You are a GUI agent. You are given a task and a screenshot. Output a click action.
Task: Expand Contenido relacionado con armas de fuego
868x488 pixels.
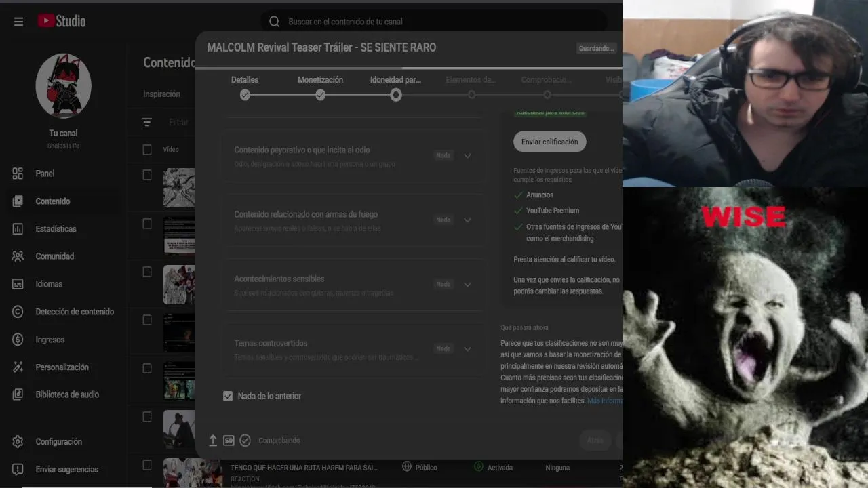[x=467, y=220]
